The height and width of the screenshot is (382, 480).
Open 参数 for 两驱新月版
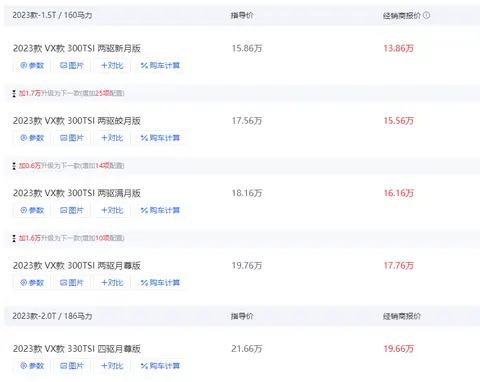pos(32,65)
